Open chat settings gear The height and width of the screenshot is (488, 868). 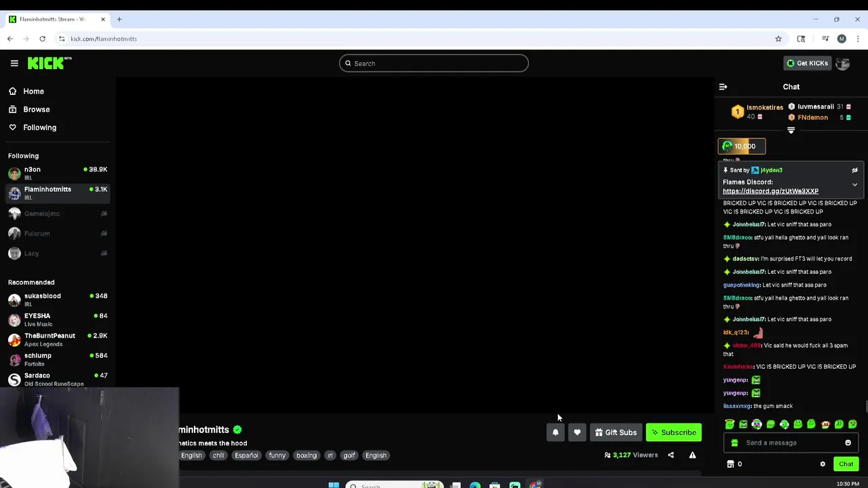click(823, 464)
